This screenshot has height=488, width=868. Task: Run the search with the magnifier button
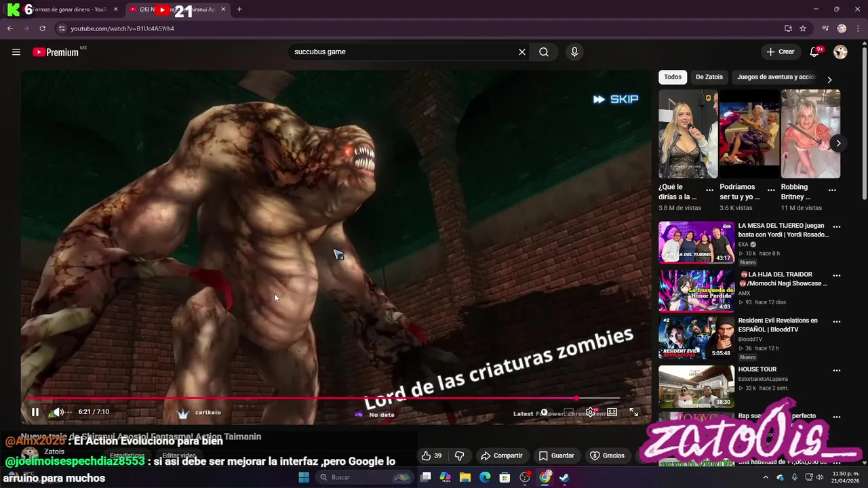click(544, 52)
